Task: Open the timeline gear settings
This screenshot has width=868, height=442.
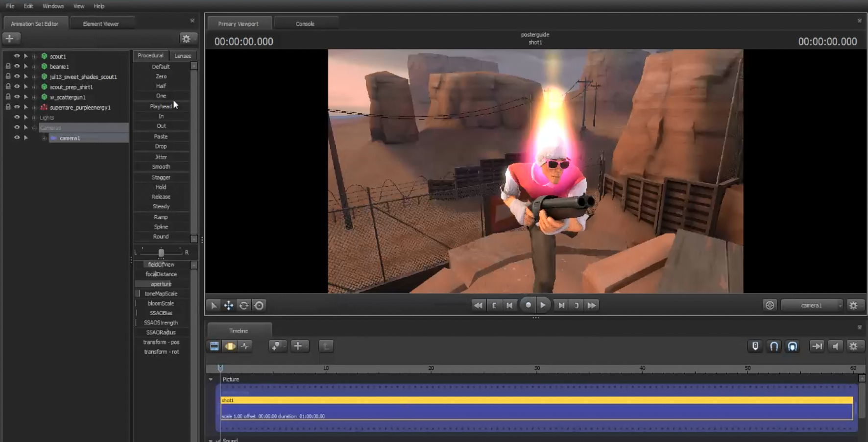Action: pyautogui.click(x=853, y=346)
